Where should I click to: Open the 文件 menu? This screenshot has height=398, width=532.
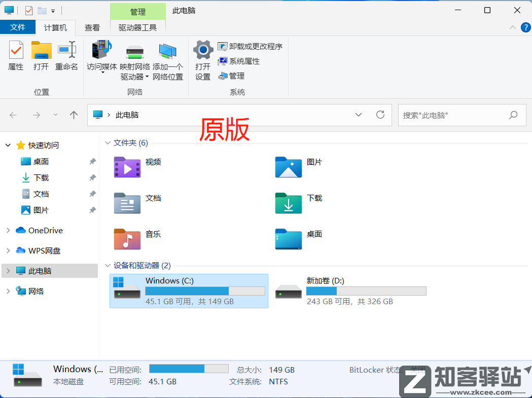[x=18, y=27]
